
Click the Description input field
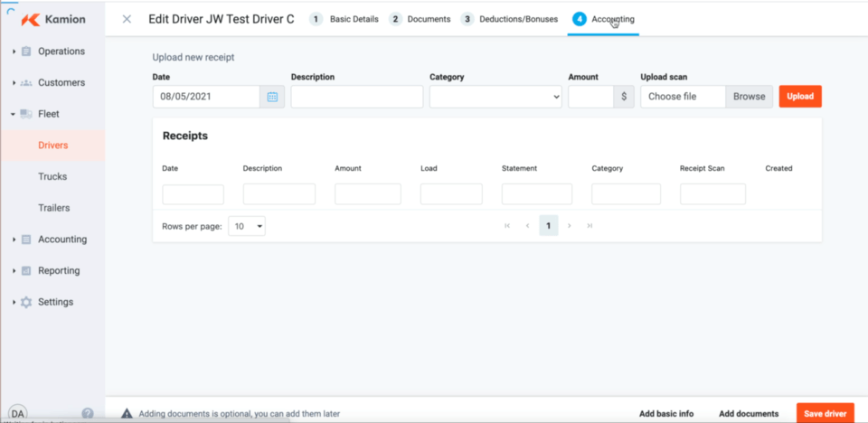pyautogui.click(x=357, y=97)
